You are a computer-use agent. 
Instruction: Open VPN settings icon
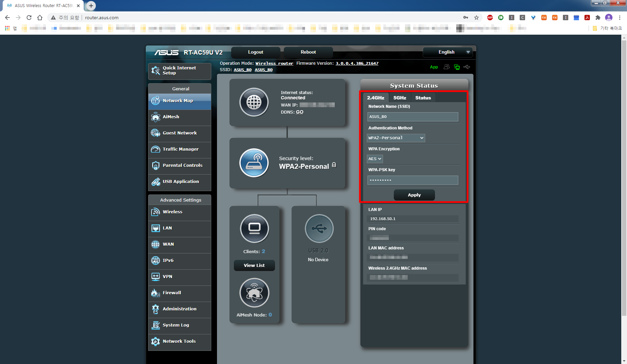[x=156, y=276]
